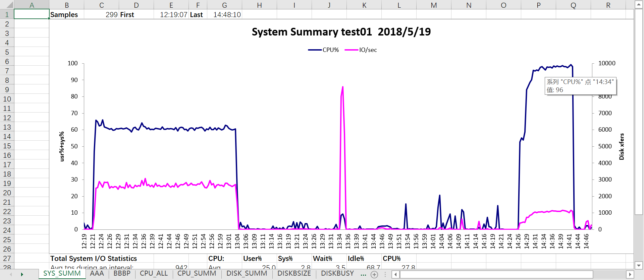Switch to the SYS_SUMM sheet tab
644x280 pixels.
tap(62, 273)
